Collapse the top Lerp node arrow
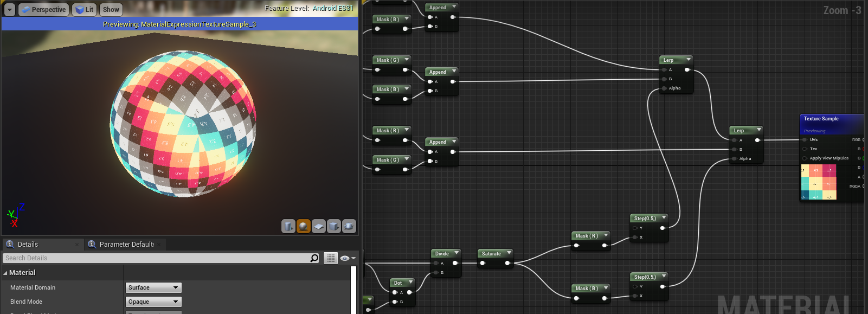The height and width of the screenshot is (314, 868). click(x=689, y=60)
